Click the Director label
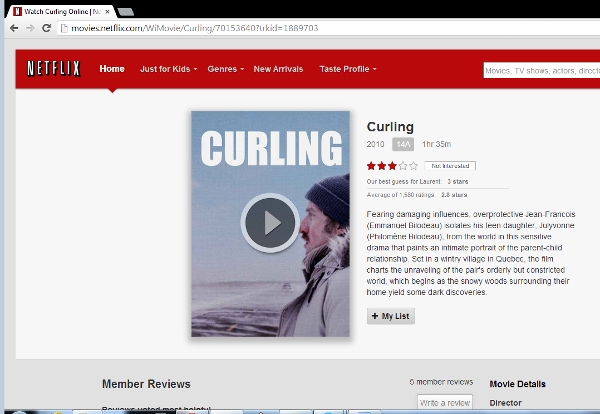600x414 pixels. 505,403
